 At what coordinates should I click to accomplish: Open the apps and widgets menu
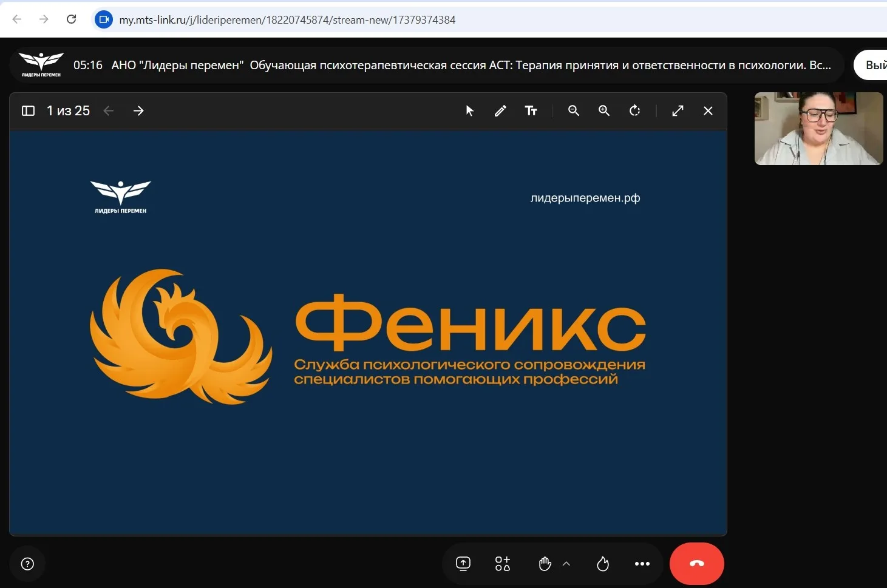tap(503, 564)
